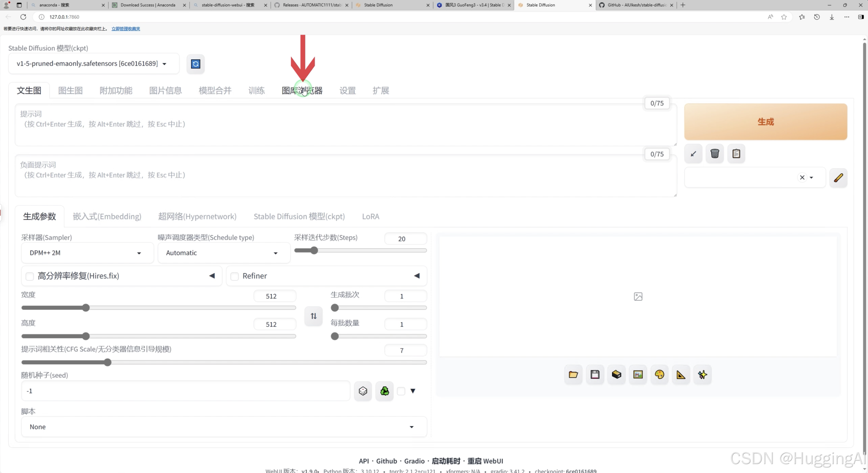Open output folder with folder icon
The width and height of the screenshot is (868, 473).
tap(573, 375)
